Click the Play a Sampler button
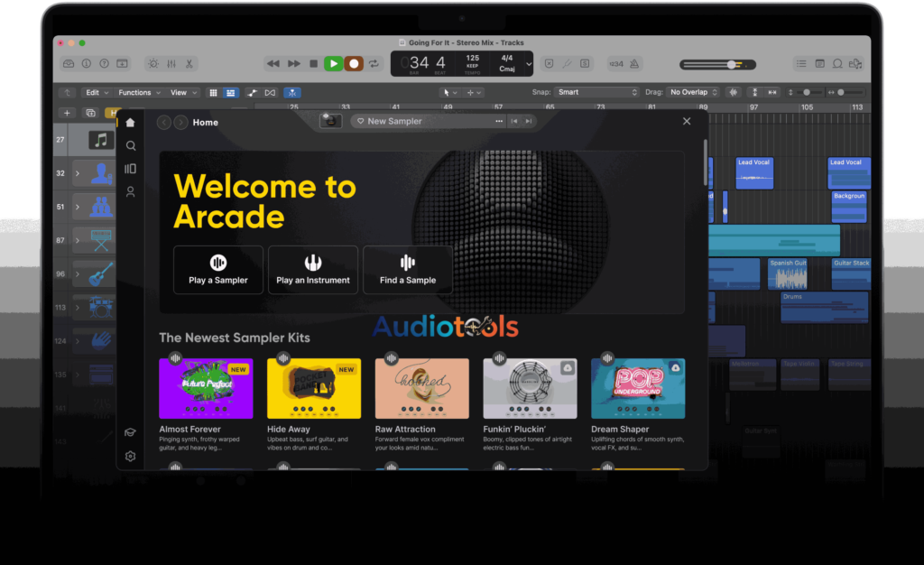This screenshot has height=565, width=924. click(x=218, y=270)
